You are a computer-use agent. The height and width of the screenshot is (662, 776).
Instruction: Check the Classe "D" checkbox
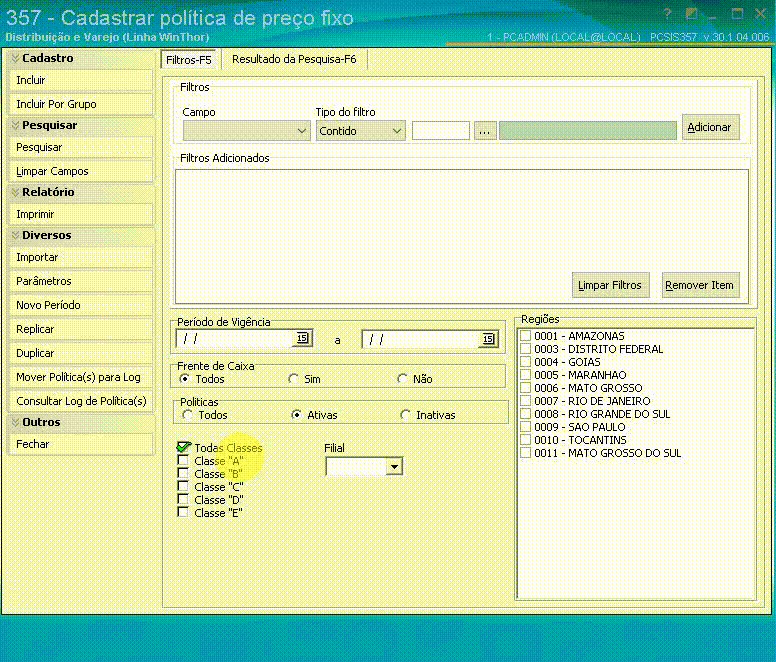(183, 499)
